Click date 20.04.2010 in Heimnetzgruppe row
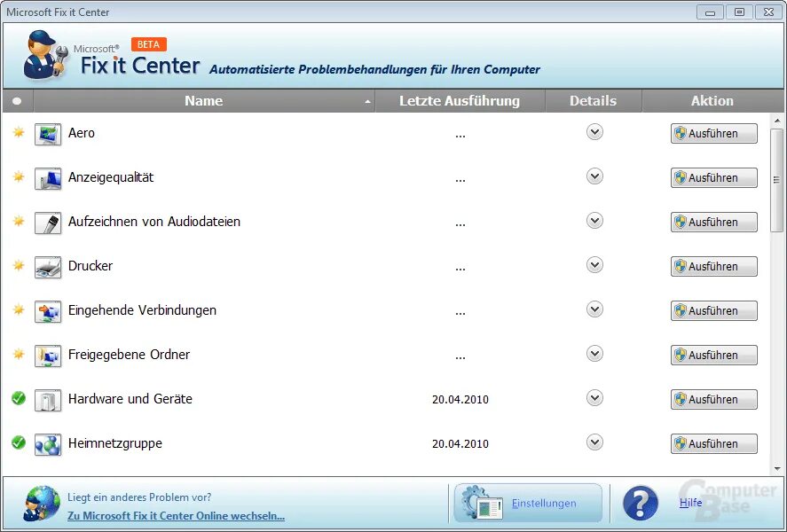Viewport: 787px width, 532px height. (x=460, y=443)
